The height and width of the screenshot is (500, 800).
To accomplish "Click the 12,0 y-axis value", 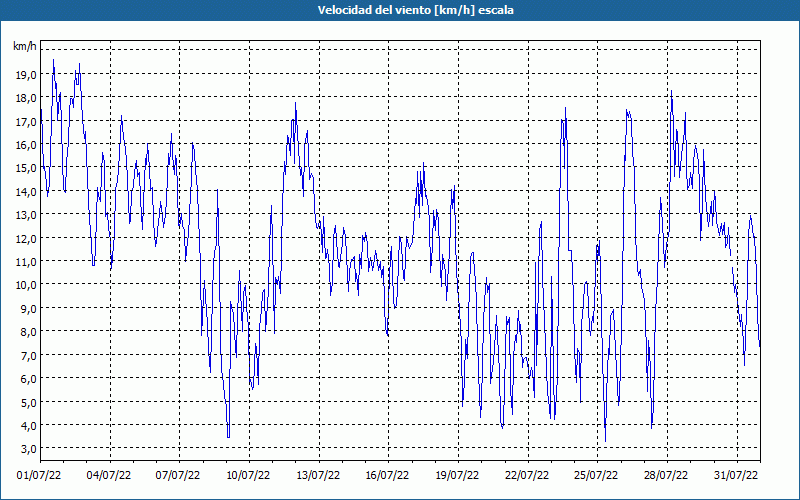I will 26,239.
